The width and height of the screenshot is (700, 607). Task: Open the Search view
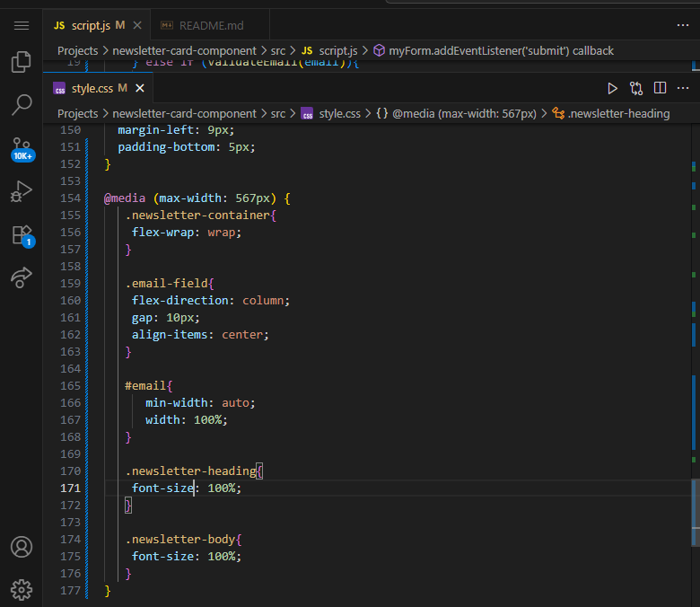click(22, 104)
